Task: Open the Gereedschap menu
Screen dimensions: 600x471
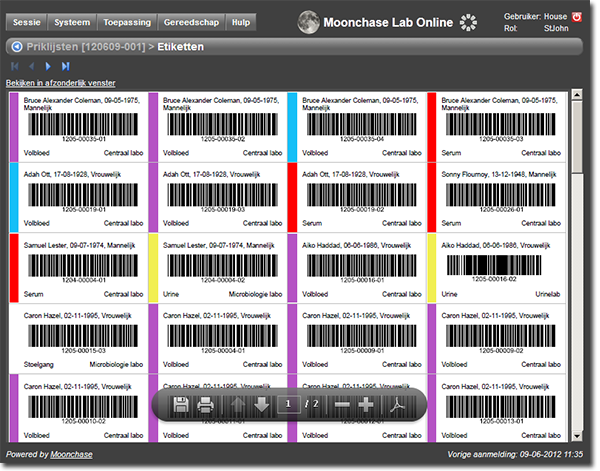Action: point(191,22)
